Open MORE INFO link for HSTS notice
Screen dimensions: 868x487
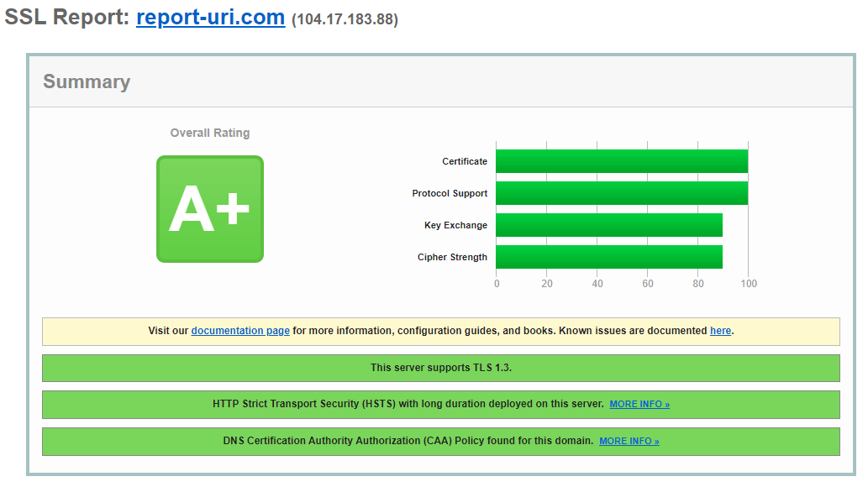pos(639,405)
